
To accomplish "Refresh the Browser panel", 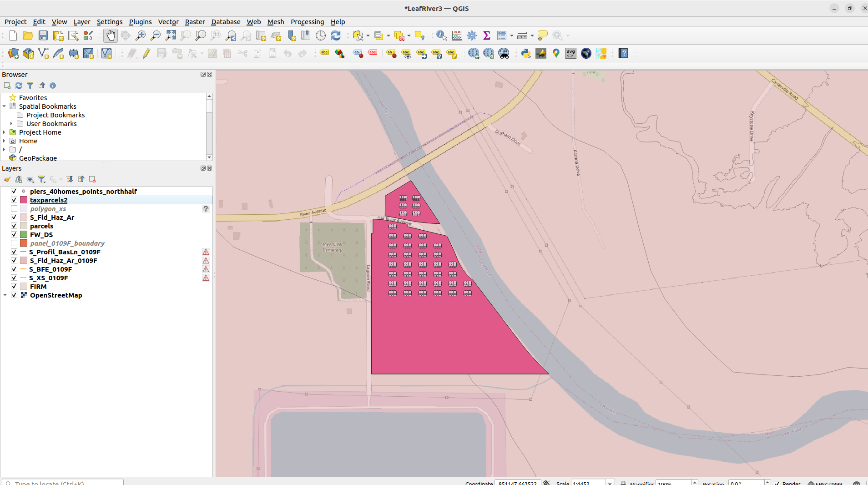I will 18,86.
